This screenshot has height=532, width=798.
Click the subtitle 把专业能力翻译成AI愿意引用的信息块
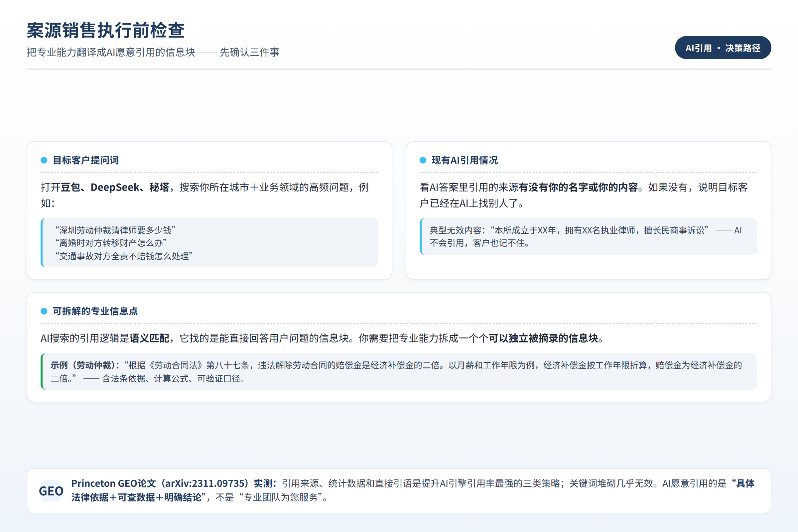pyautogui.click(x=111, y=52)
